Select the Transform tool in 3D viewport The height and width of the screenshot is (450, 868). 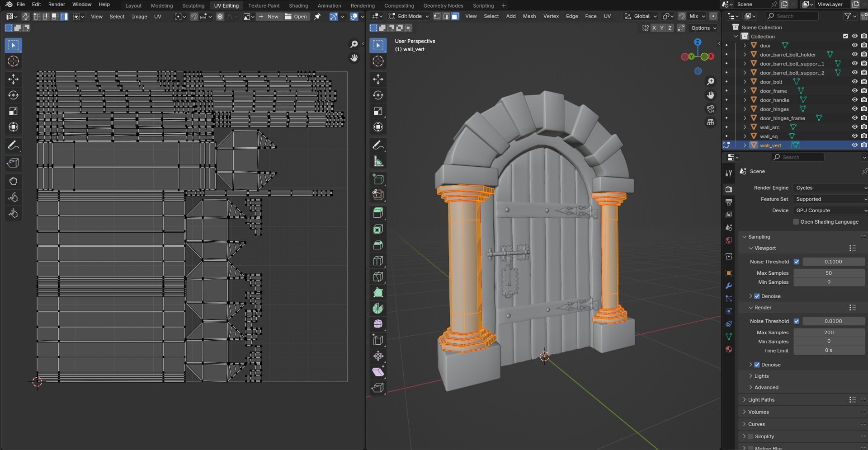pos(378,127)
